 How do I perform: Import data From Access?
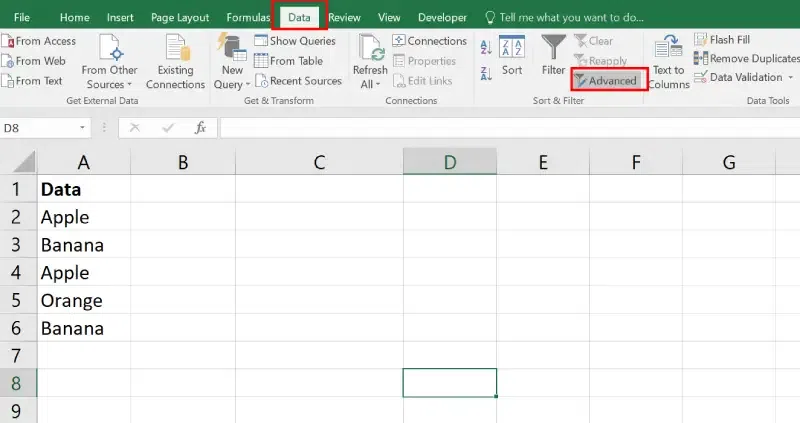click(39, 41)
